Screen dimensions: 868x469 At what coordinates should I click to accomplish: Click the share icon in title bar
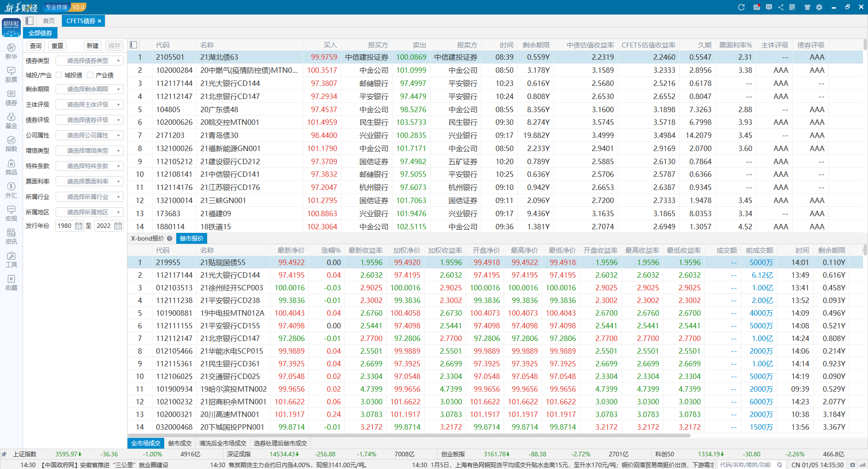(781, 7)
